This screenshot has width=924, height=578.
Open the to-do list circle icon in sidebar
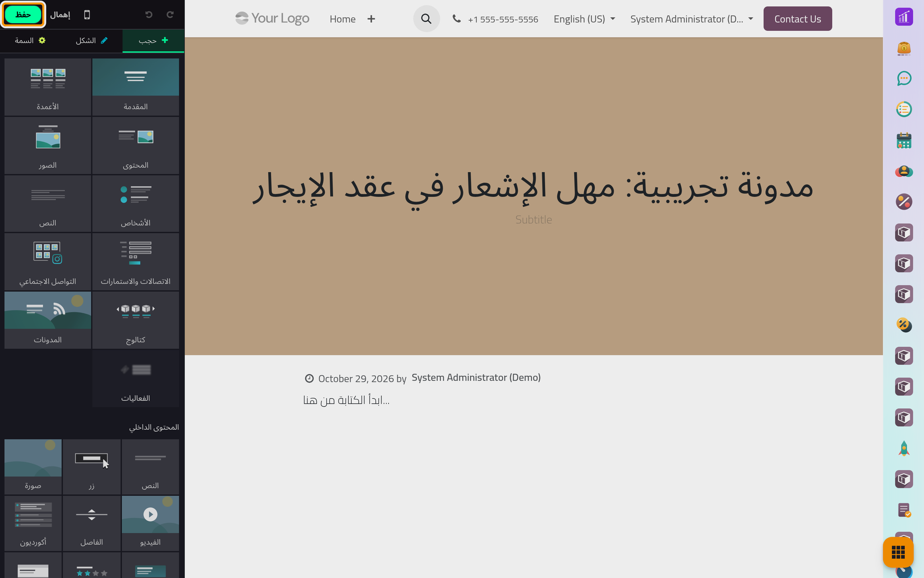(904, 109)
